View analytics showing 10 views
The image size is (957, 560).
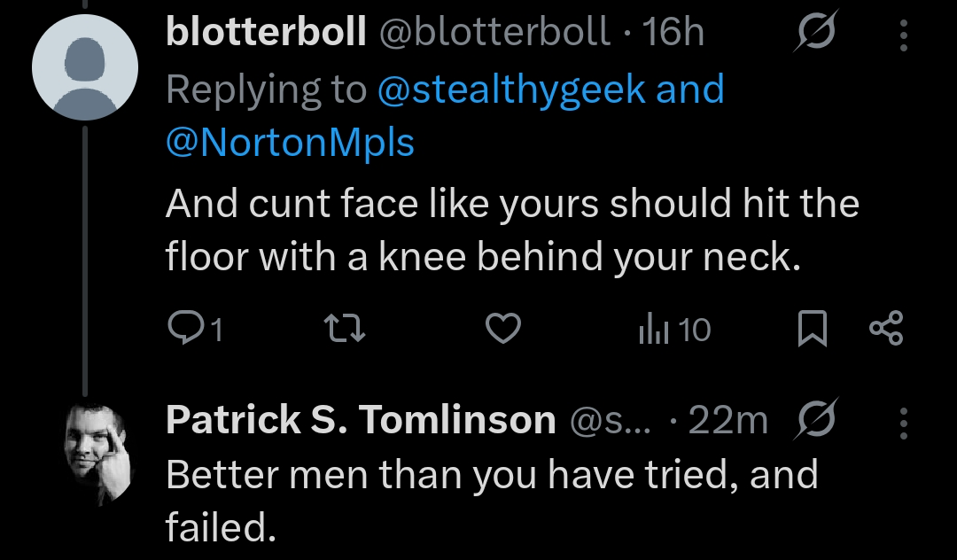(674, 330)
